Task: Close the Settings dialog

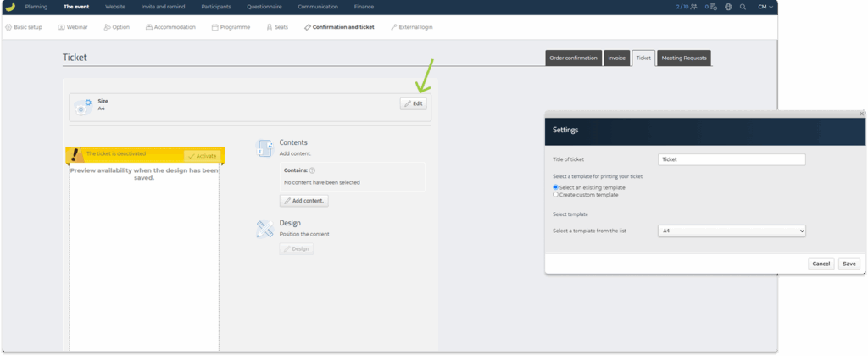Action: click(861, 114)
